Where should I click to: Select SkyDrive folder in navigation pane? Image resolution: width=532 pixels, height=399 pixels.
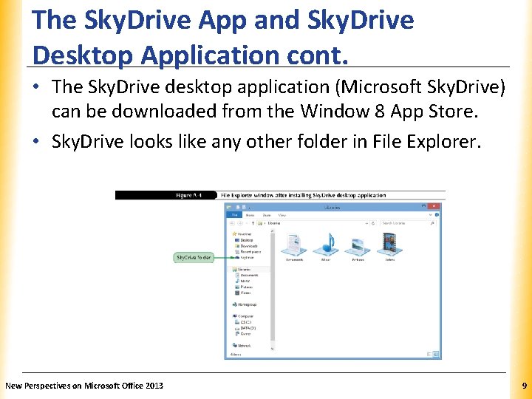click(245, 258)
